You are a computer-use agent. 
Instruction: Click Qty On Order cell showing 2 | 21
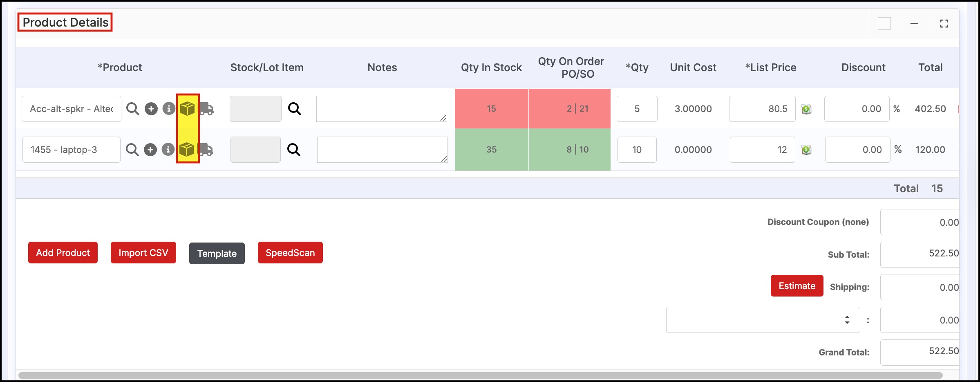point(570,109)
